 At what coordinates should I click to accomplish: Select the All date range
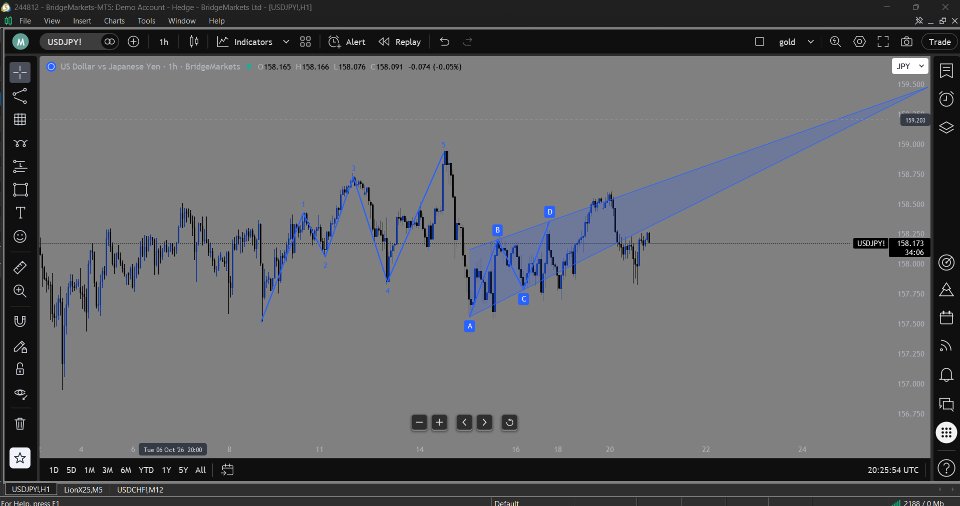click(x=200, y=470)
